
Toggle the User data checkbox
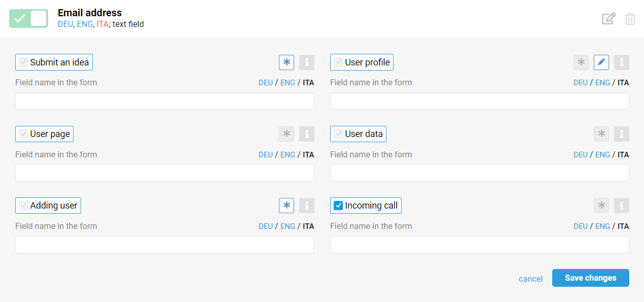click(338, 134)
